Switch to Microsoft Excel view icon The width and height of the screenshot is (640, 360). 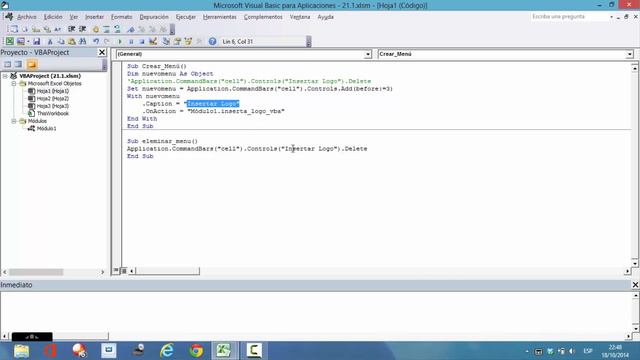pyautogui.click(x=9, y=41)
